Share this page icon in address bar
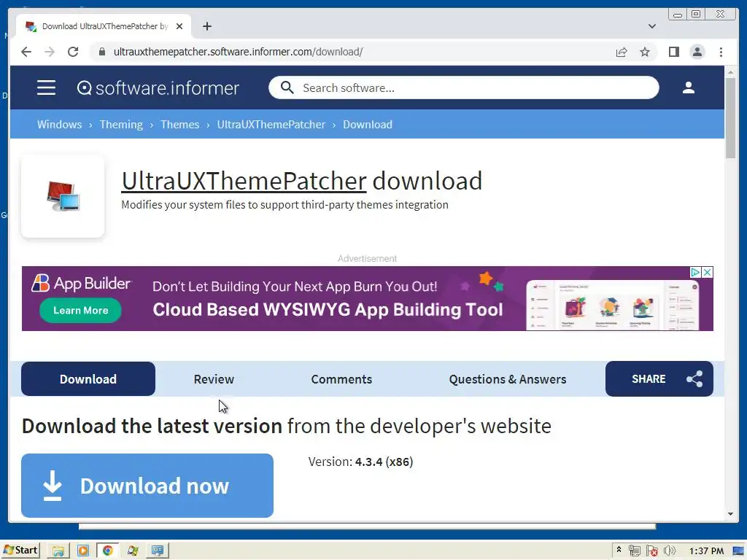747x560 pixels. click(x=622, y=52)
